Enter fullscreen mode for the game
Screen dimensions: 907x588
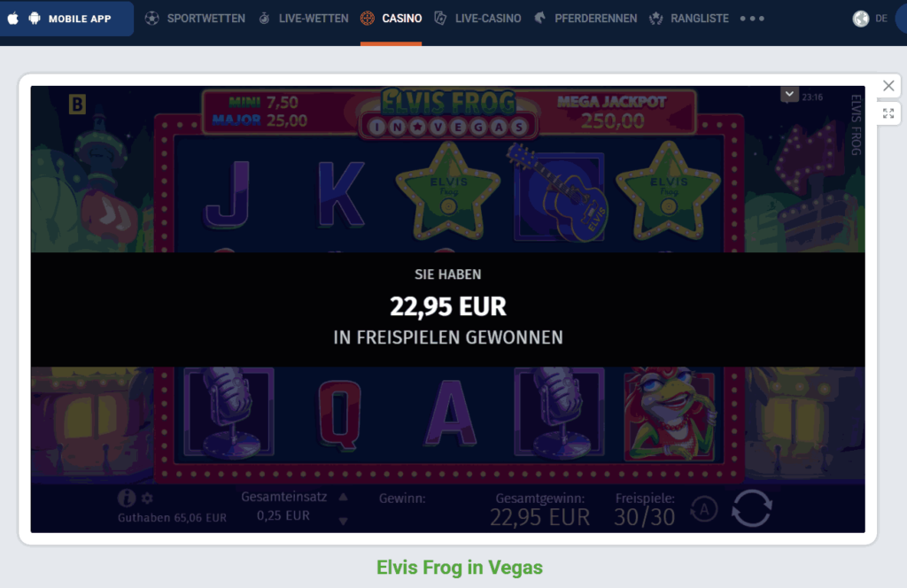point(888,113)
